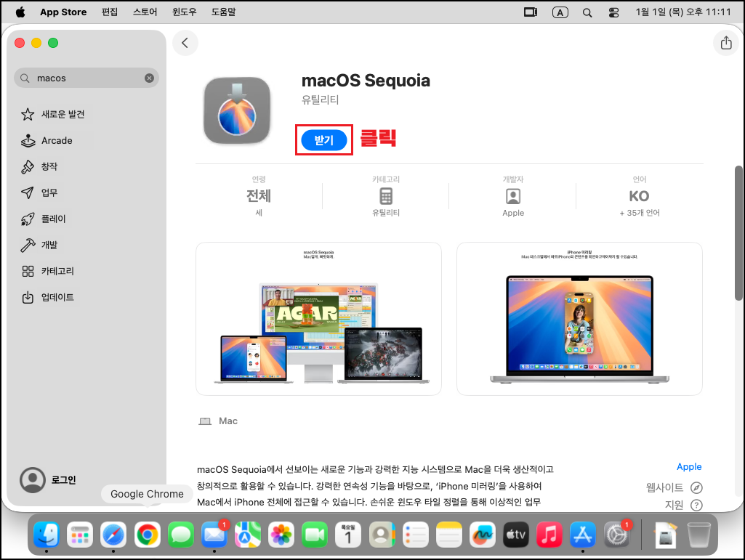Click the 전체 age rating info
Viewport: 745px width, 560px height.
click(x=259, y=195)
